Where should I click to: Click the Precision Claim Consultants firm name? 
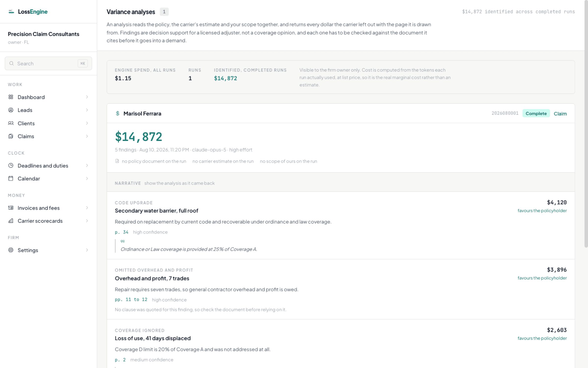44,34
